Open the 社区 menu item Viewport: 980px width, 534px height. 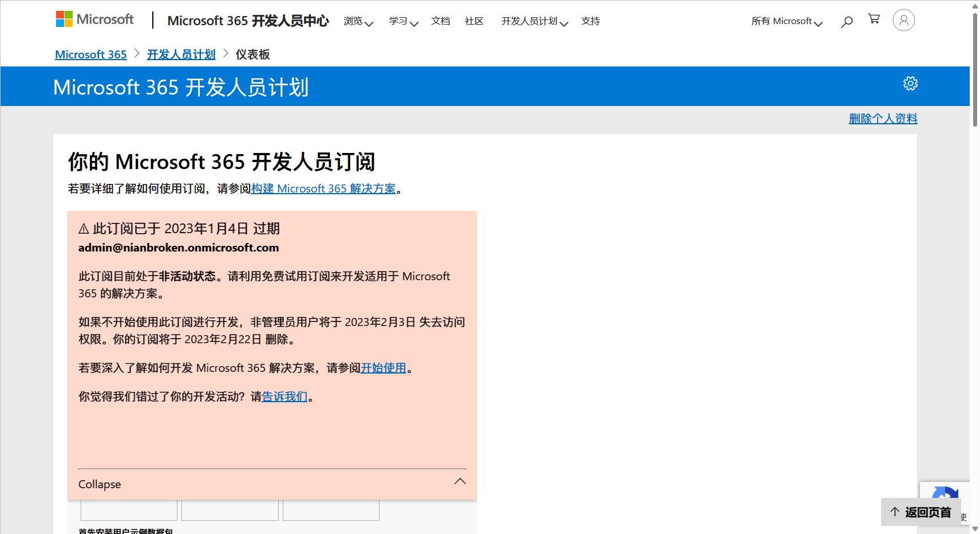click(474, 21)
